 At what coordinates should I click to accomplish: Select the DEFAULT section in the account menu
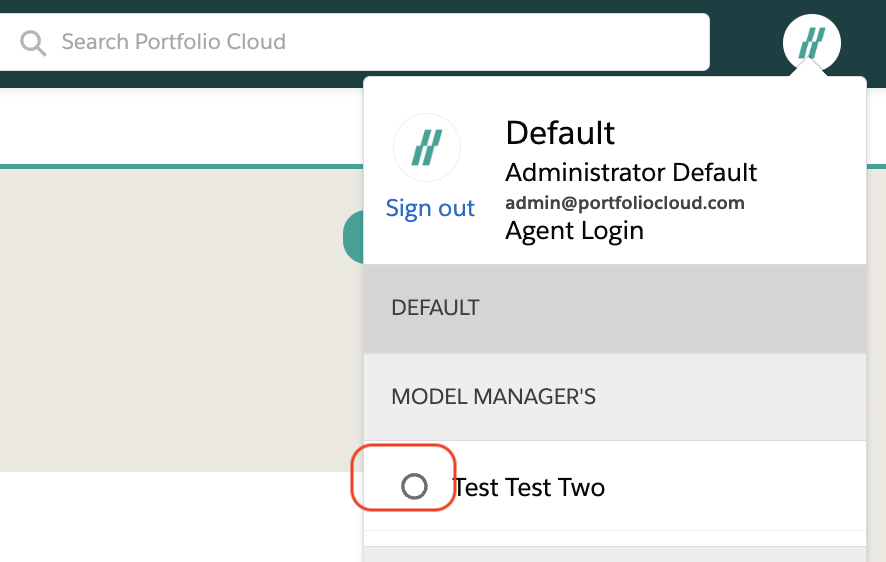click(x=614, y=308)
